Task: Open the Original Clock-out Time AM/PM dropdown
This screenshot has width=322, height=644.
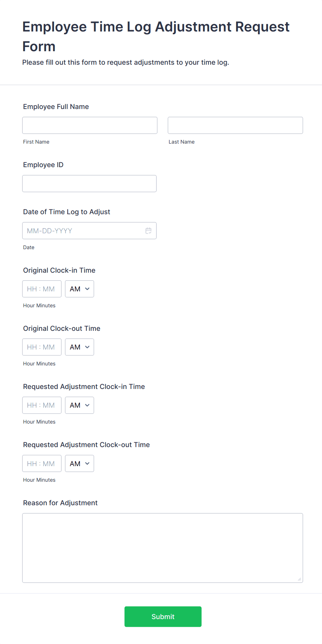Action: 79,347
